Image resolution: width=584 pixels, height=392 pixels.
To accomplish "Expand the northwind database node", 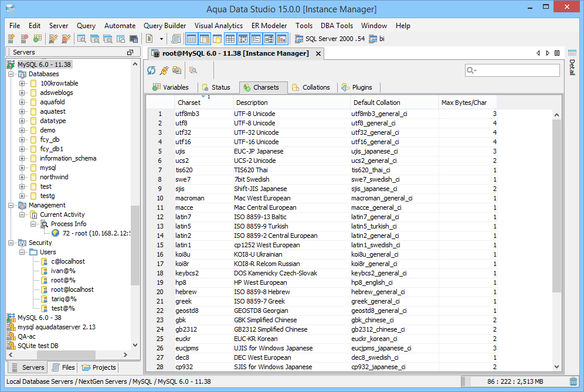I will [x=22, y=177].
